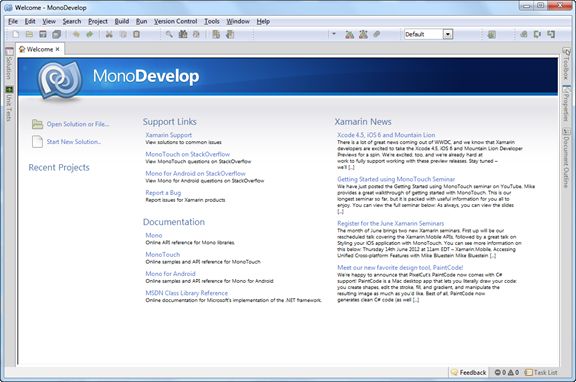Open the Task List in status bar
576x382 pixels.
pyautogui.click(x=541, y=372)
